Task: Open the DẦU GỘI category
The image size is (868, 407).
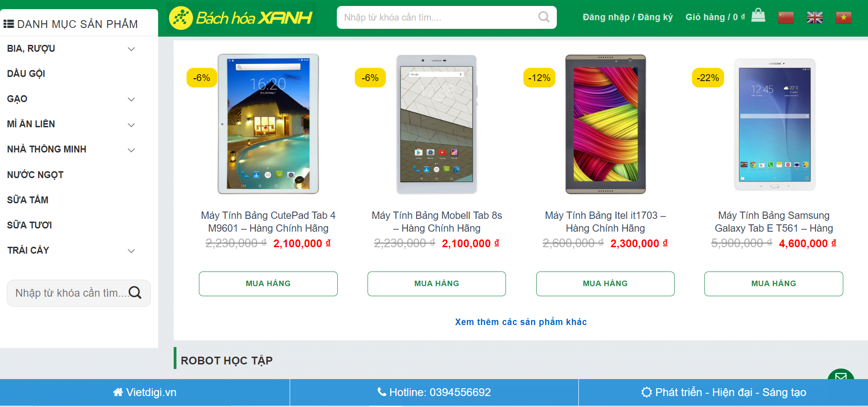Action: pyautogui.click(x=26, y=74)
